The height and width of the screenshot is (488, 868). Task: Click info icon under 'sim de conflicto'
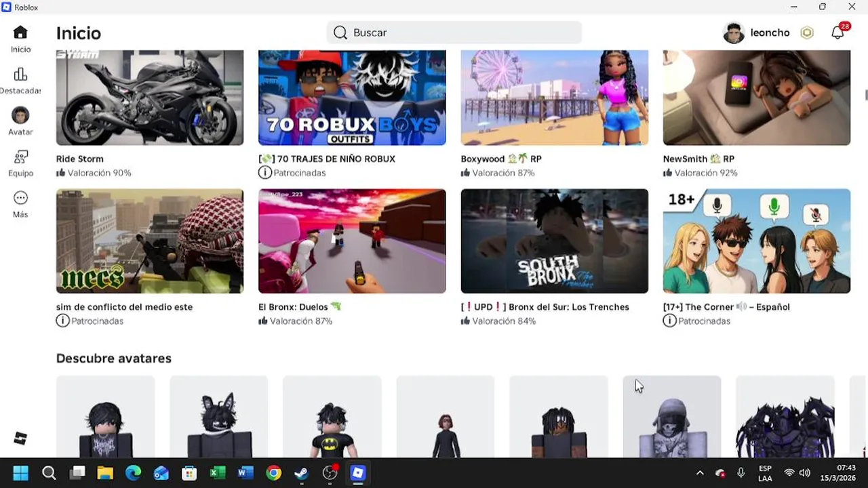pyautogui.click(x=62, y=321)
